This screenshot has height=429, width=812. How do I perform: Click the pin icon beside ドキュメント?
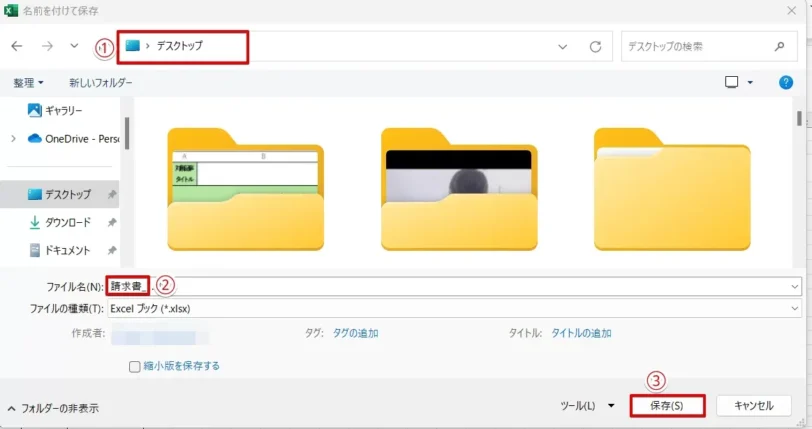111,250
